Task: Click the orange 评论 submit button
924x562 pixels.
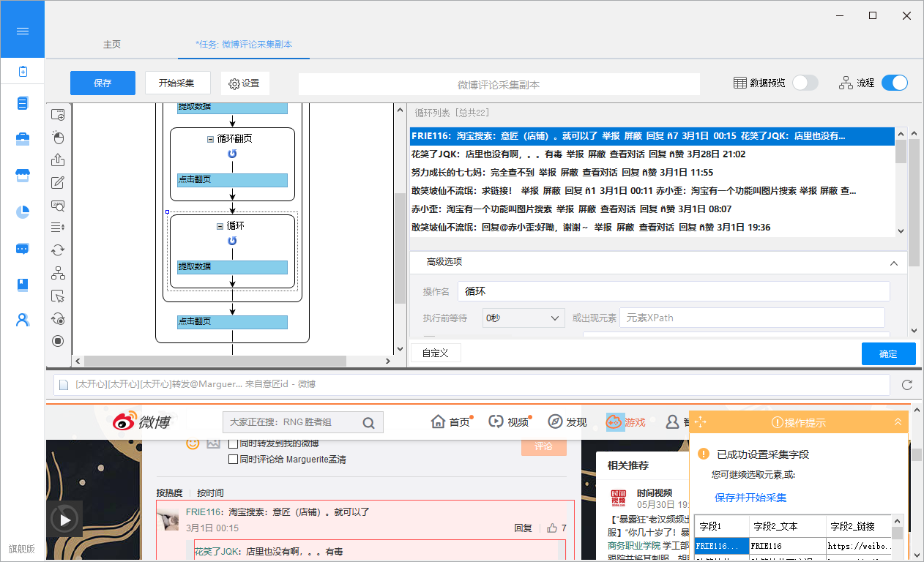Action: (x=544, y=445)
